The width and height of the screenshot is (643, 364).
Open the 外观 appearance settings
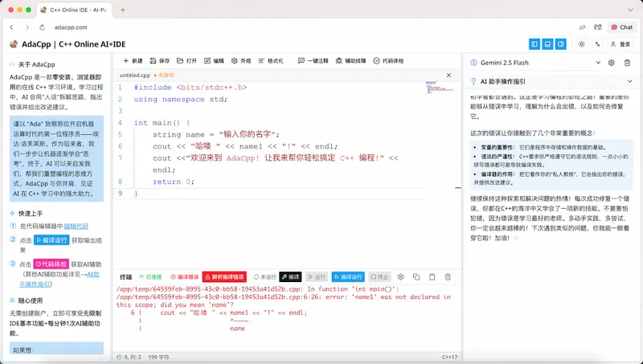(x=240, y=61)
